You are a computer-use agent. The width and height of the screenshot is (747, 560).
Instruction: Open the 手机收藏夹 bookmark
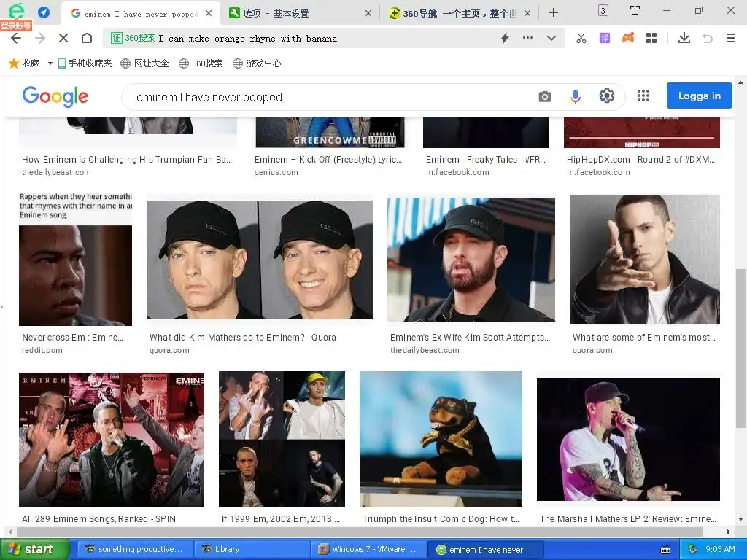[x=85, y=63]
